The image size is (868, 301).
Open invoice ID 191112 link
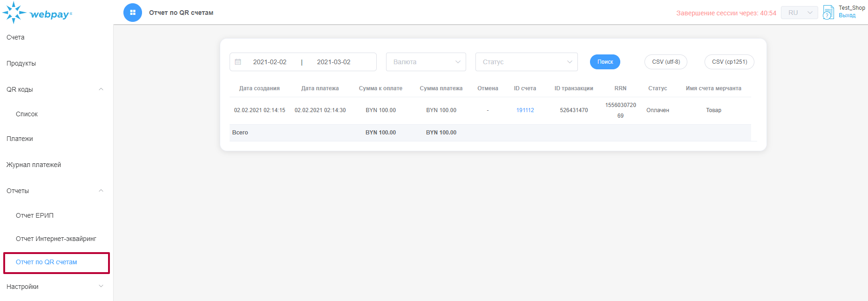[x=525, y=110]
